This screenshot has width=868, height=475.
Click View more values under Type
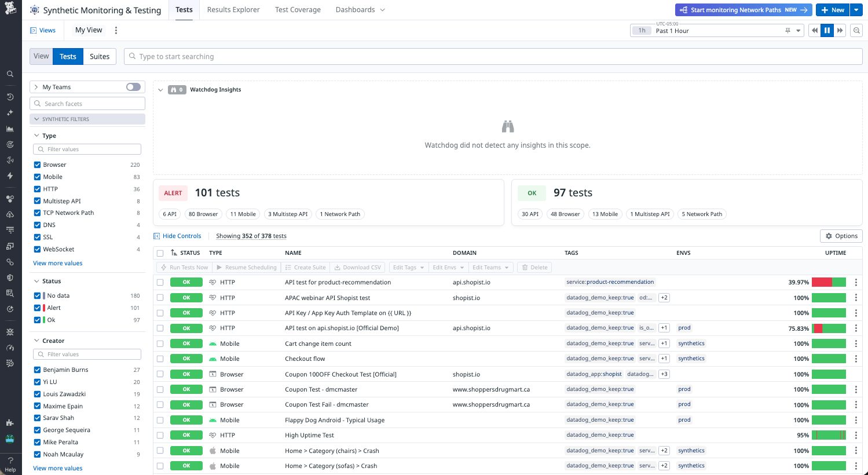pyautogui.click(x=57, y=263)
